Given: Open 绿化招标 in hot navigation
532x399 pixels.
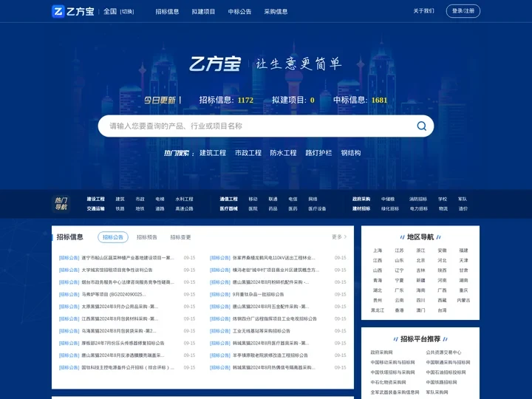Looking at the screenshot, I should (390, 208).
